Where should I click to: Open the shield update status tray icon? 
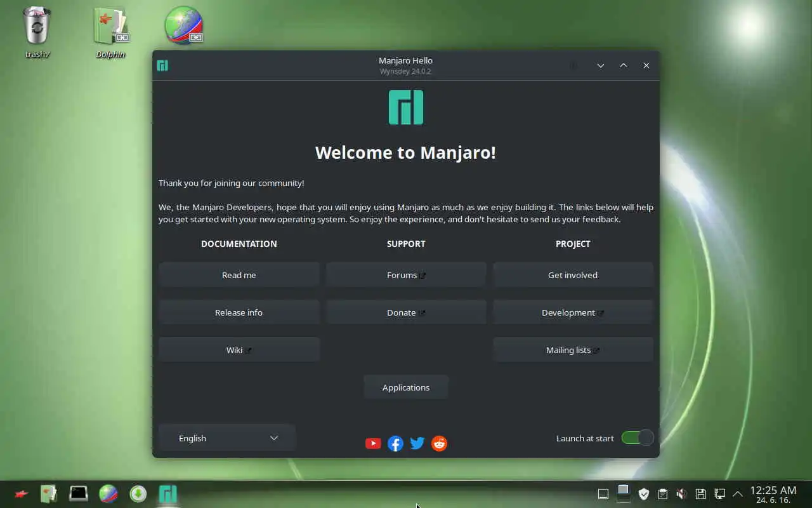644,494
